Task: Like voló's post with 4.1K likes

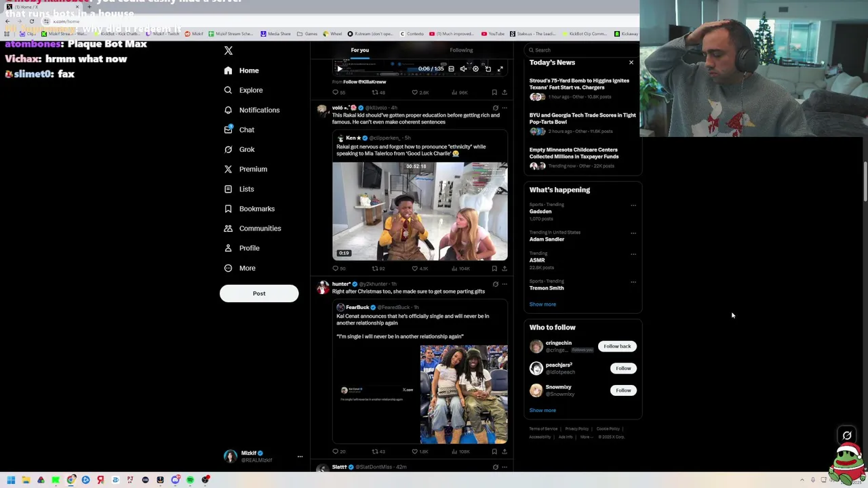Action: click(420, 268)
